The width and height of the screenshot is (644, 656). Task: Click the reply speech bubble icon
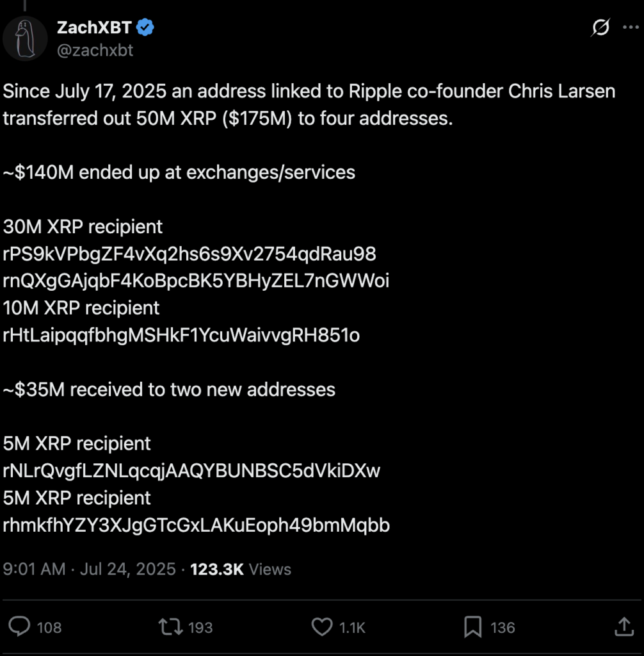tap(20, 627)
